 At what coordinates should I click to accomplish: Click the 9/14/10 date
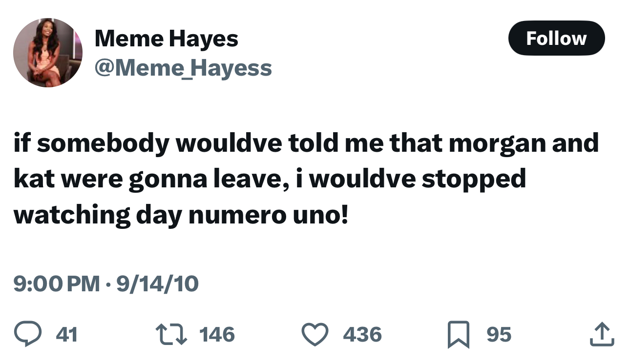click(x=158, y=283)
